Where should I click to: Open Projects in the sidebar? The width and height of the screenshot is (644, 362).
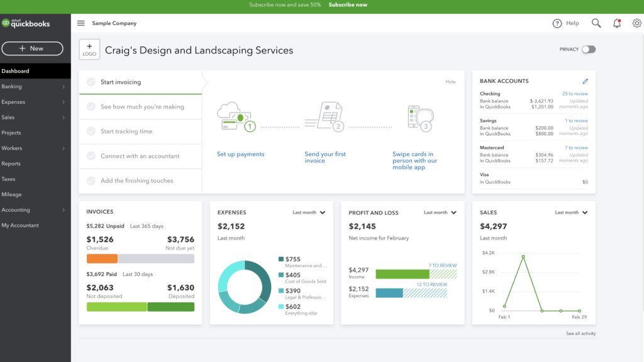click(35, 133)
